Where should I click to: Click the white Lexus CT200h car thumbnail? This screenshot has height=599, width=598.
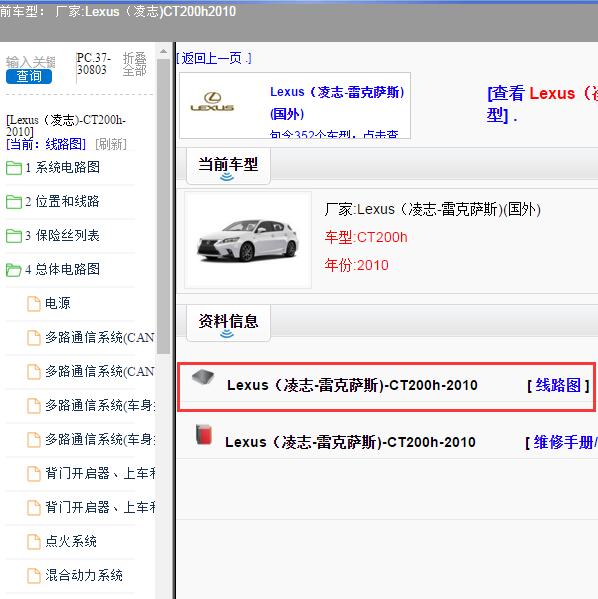pos(248,241)
